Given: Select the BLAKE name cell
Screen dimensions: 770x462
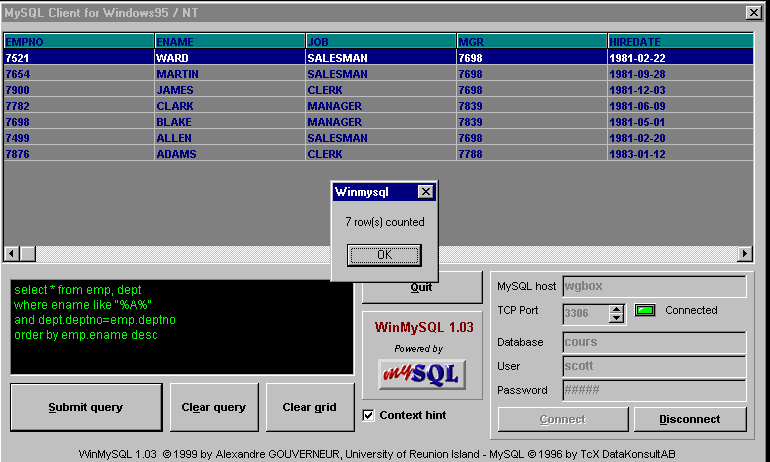Looking at the screenshot, I should [230, 122].
